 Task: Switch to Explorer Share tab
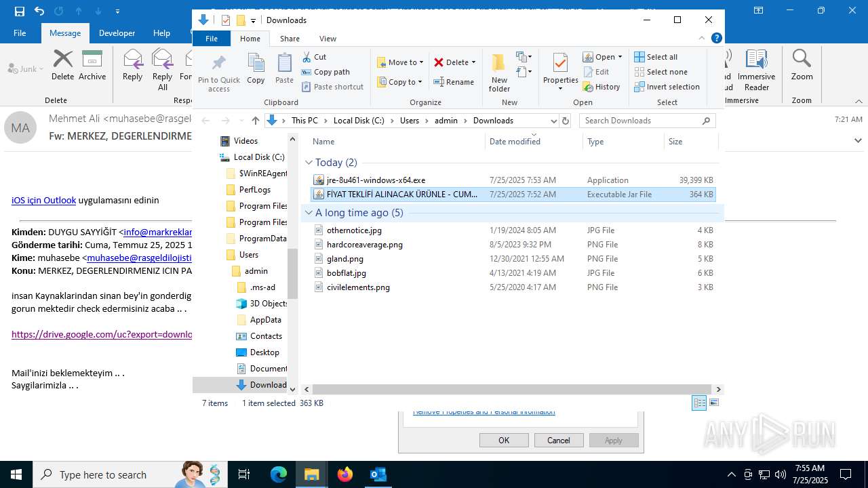[290, 39]
